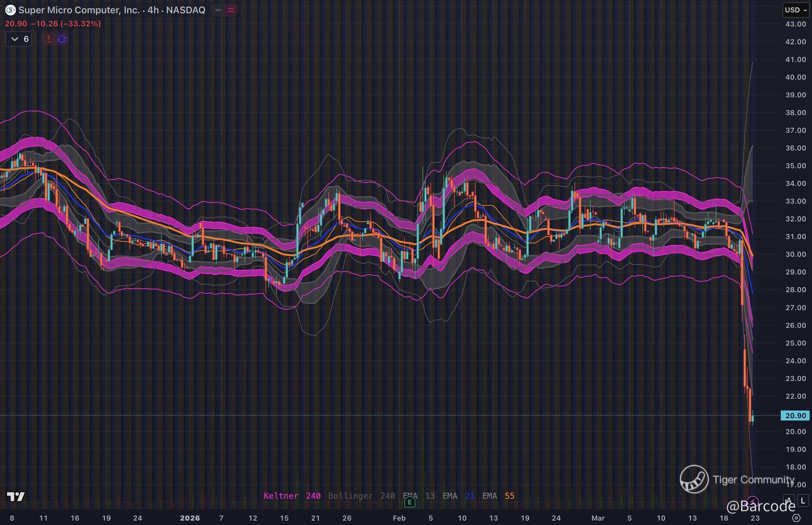812x525 pixels.
Task: Click the Bollinger 240 legend label
Action: [x=361, y=496]
